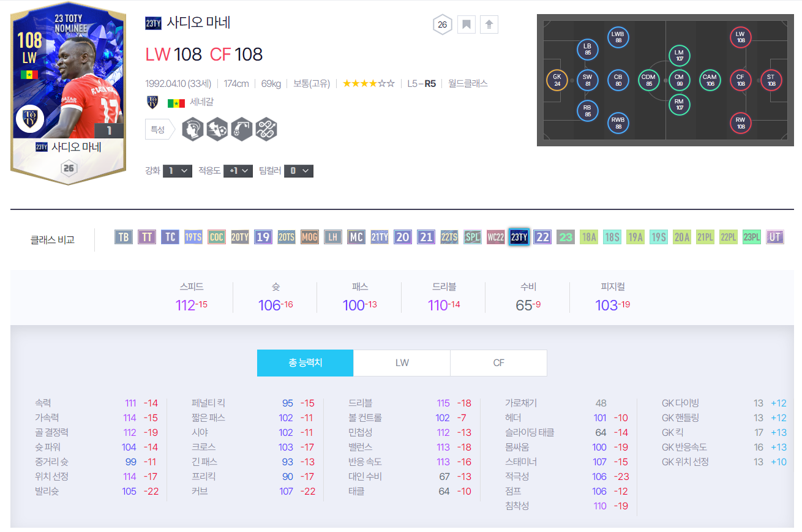Click the TOTY shield emblem under birthdate
This screenshot has height=532, width=802.
(152, 102)
